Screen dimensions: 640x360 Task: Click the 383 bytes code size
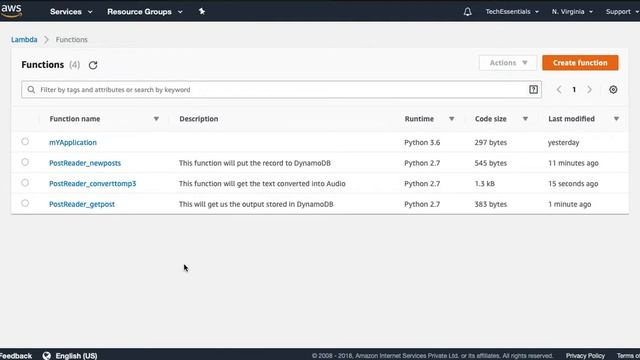pyautogui.click(x=491, y=204)
